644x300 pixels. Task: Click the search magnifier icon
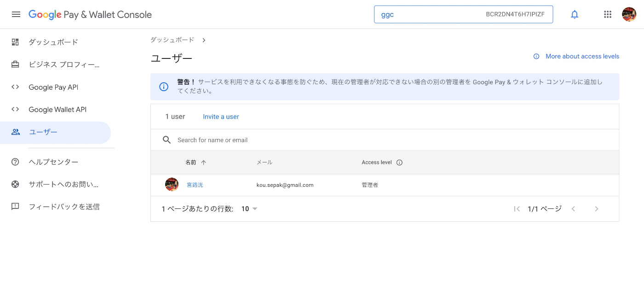coord(167,140)
